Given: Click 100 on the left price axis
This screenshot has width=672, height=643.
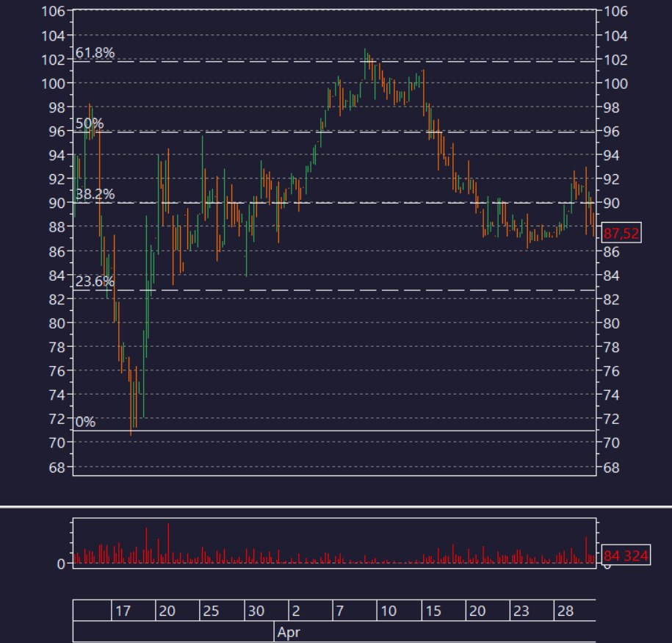Looking at the screenshot, I should 53,84.
